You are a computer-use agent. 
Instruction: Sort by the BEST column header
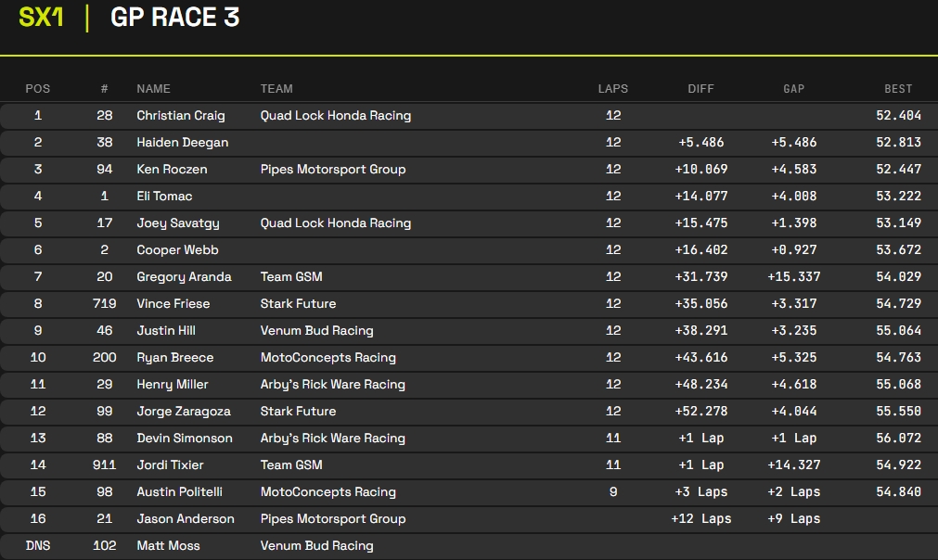tap(897, 89)
